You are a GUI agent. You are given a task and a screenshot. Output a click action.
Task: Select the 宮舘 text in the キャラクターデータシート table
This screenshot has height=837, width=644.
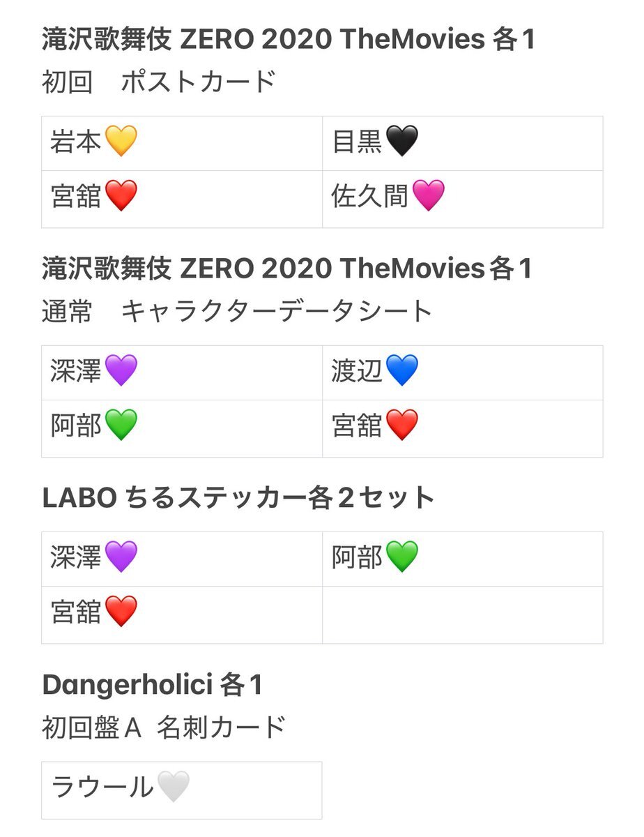358,425
